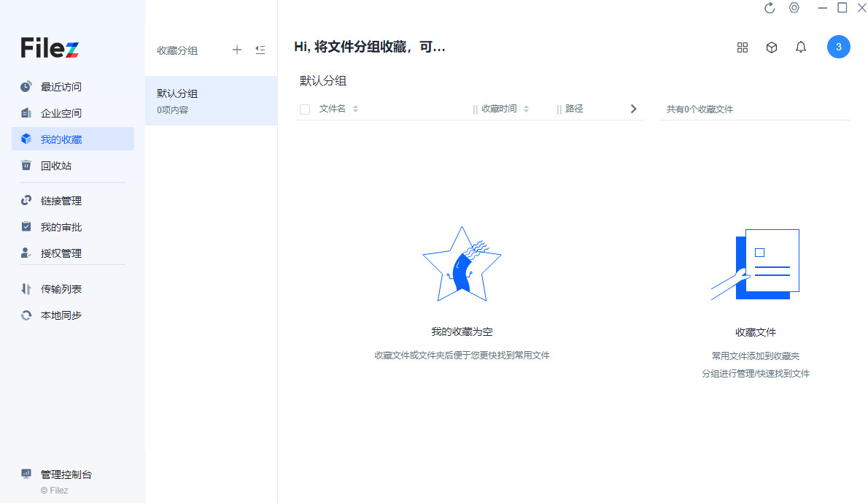Click 收藏分组 panel title
The width and height of the screenshot is (868, 503).
coord(177,50)
